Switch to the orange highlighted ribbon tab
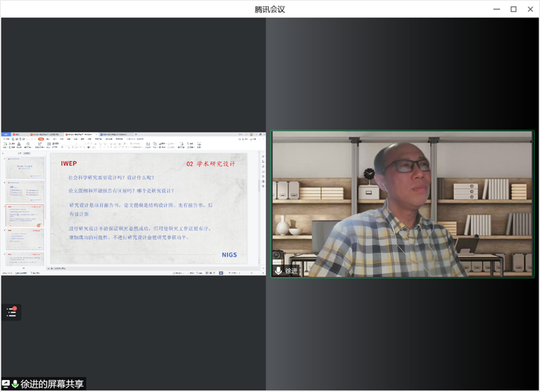540x392 pixels. 41,140
